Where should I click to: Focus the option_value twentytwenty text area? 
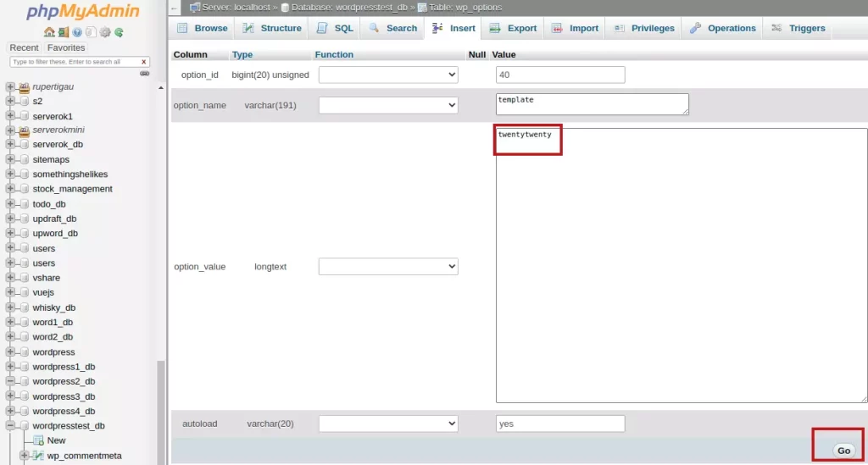click(682, 265)
